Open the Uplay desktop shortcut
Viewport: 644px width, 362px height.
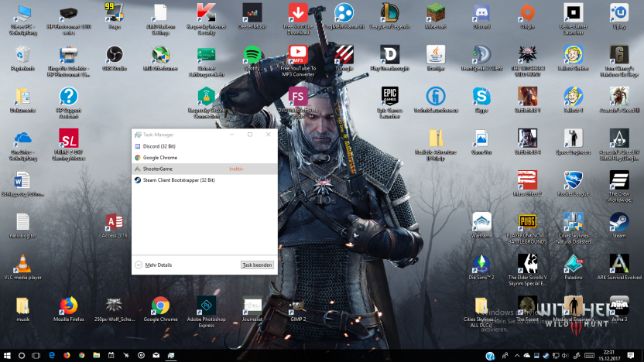619,12
